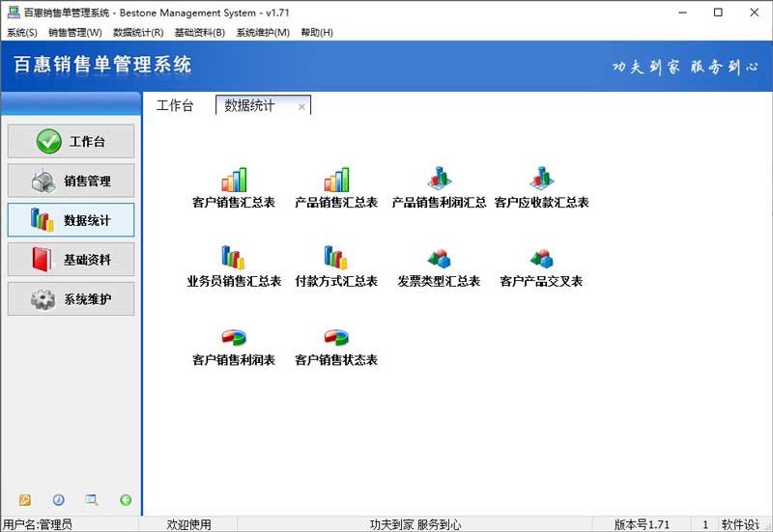Viewport: 773px width, 532px height.
Task: Switch to the 工作台 tab
Action: click(175, 106)
